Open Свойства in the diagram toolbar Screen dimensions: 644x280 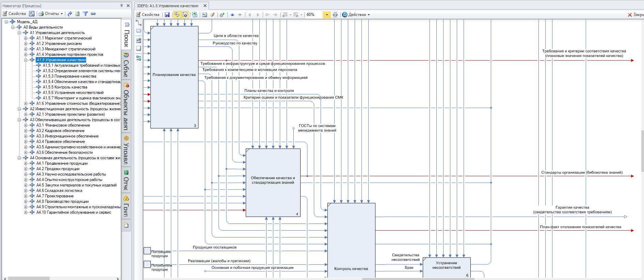pos(148,15)
